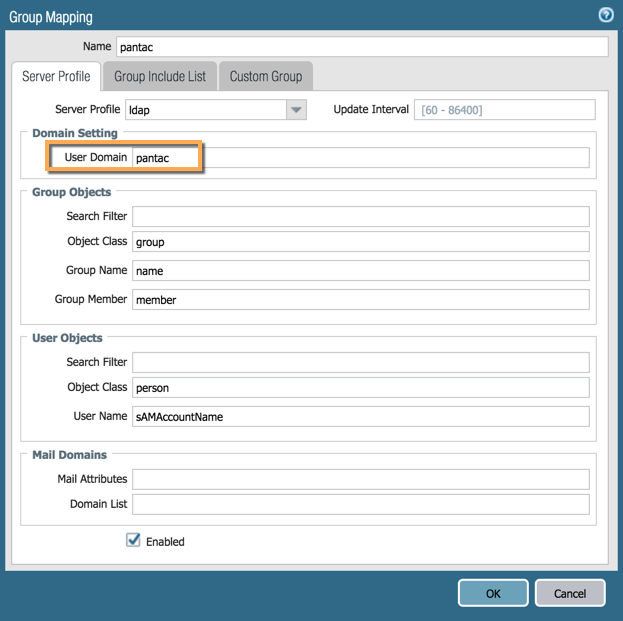Edit Group Objects Object Class field

(361, 242)
